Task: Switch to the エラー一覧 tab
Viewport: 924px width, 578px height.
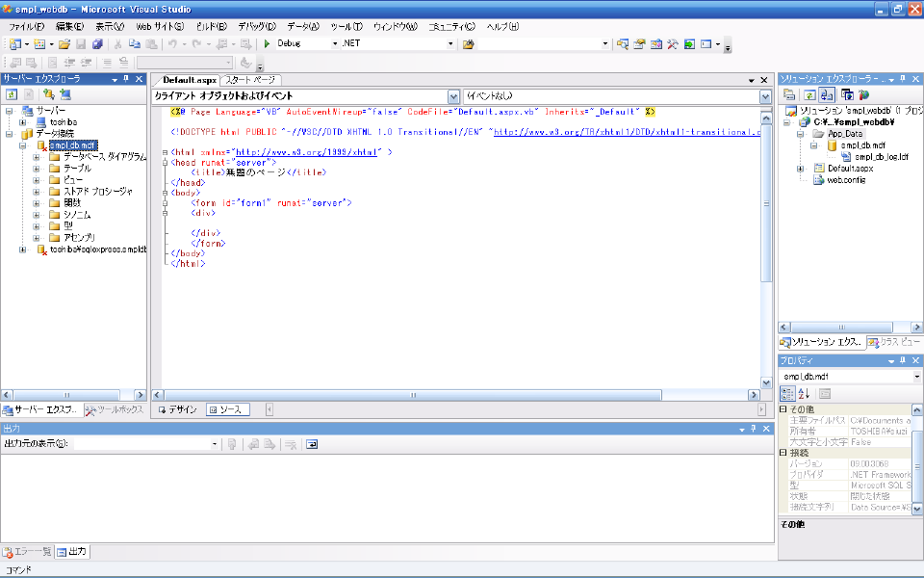Action: 27,552
